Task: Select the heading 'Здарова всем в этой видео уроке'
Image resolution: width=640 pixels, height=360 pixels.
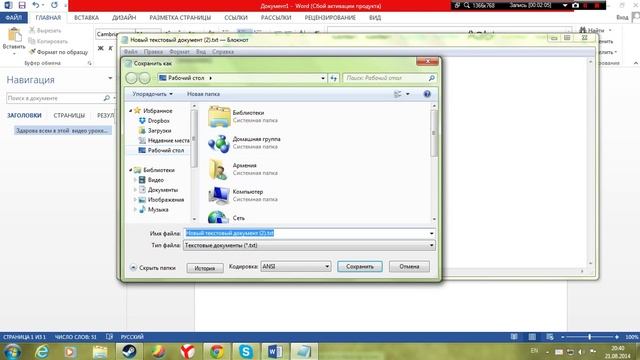Action: coord(62,131)
